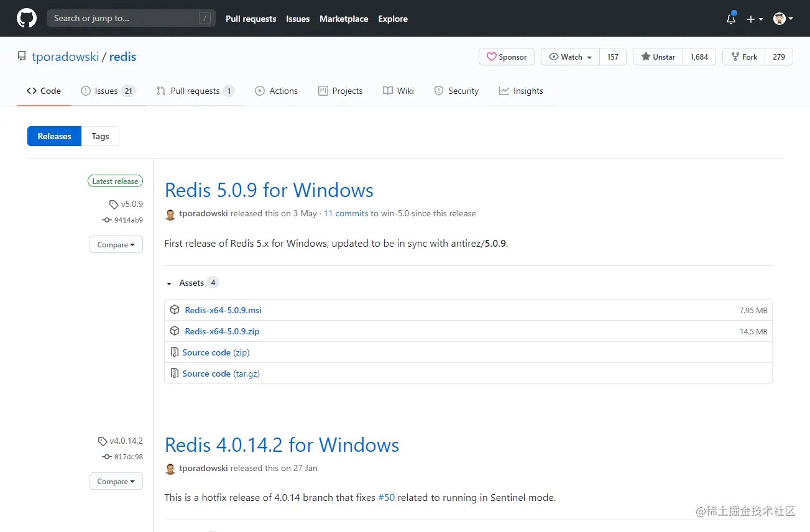Click the GitHub octocat logo
This screenshot has width=810, height=532.
coord(27,19)
